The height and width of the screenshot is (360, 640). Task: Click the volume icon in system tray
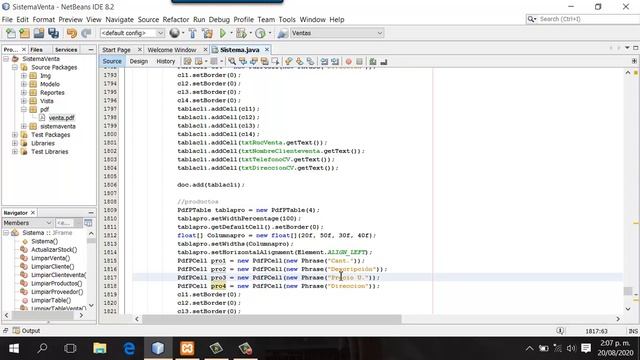(x=571, y=348)
